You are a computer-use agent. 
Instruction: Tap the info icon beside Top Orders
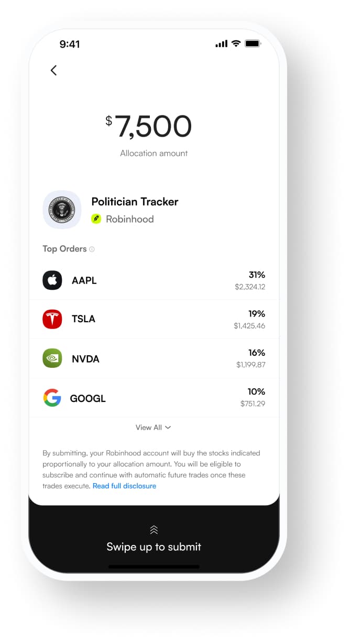(x=92, y=249)
